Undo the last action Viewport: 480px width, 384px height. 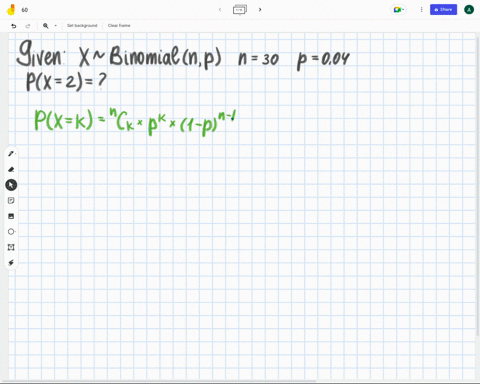pyautogui.click(x=14, y=26)
